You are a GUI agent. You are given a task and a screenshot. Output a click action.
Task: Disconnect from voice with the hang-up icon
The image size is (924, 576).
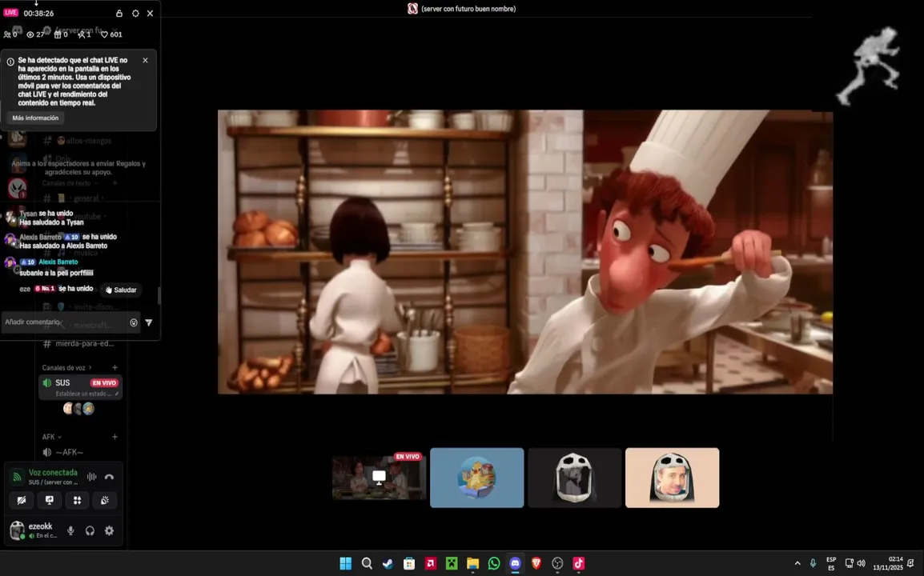pos(109,477)
